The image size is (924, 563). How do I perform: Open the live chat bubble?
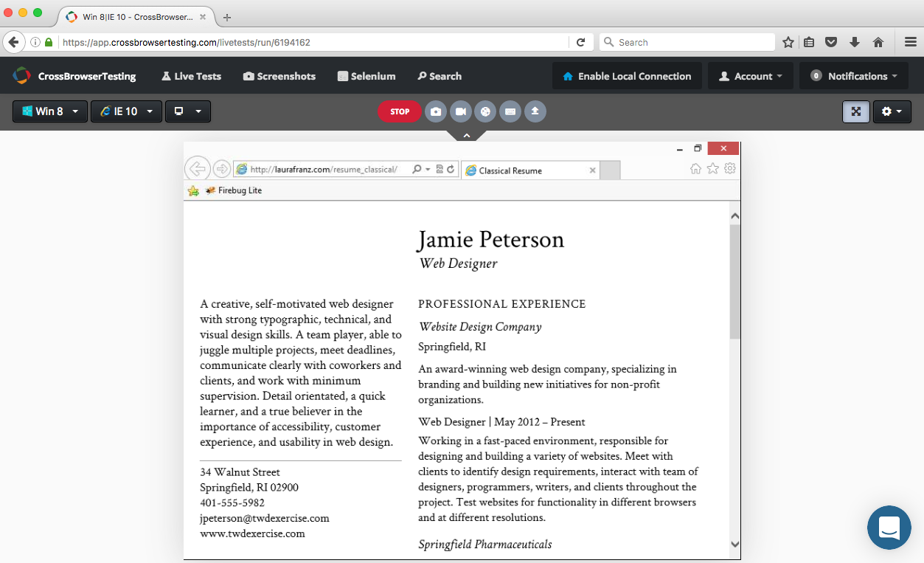pyautogui.click(x=889, y=528)
